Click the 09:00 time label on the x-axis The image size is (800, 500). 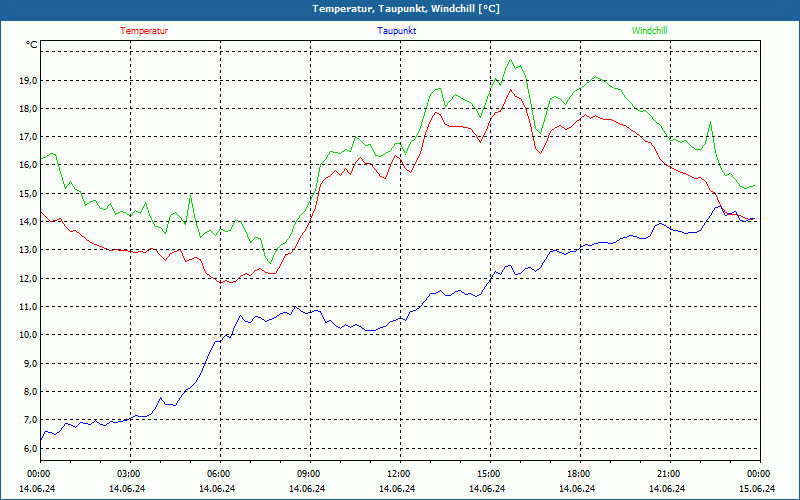coord(310,474)
